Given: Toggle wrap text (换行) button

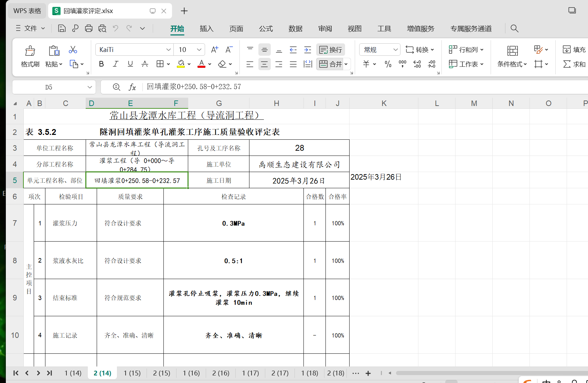Looking at the screenshot, I should pos(330,50).
